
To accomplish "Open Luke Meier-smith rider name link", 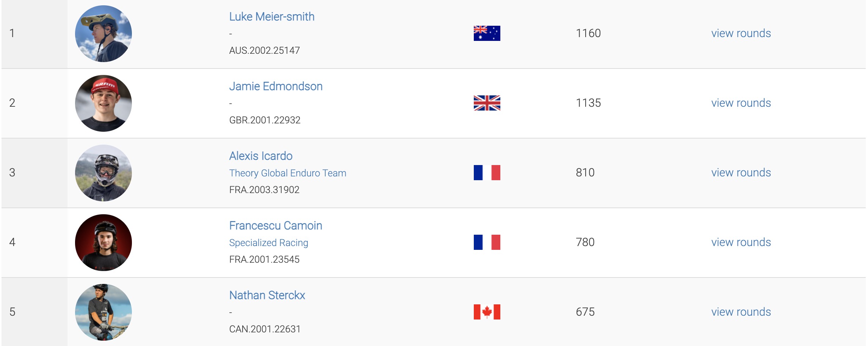I will [x=272, y=17].
